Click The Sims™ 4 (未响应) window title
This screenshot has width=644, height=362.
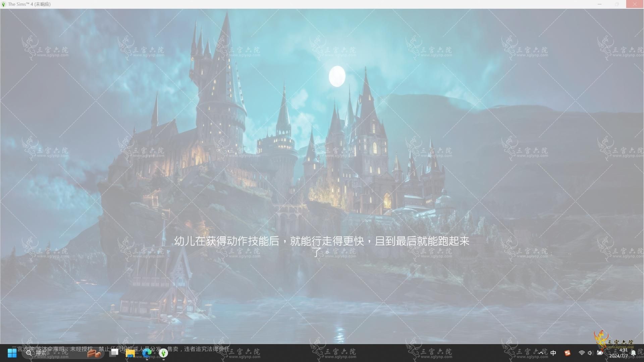pyautogui.click(x=29, y=4)
